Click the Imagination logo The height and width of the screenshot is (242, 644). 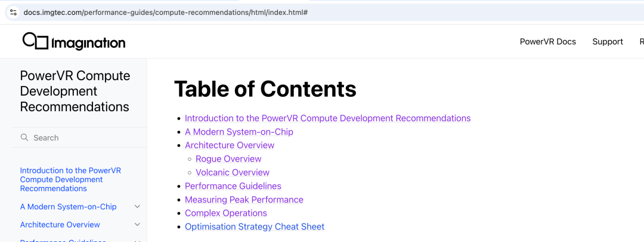(x=74, y=42)
